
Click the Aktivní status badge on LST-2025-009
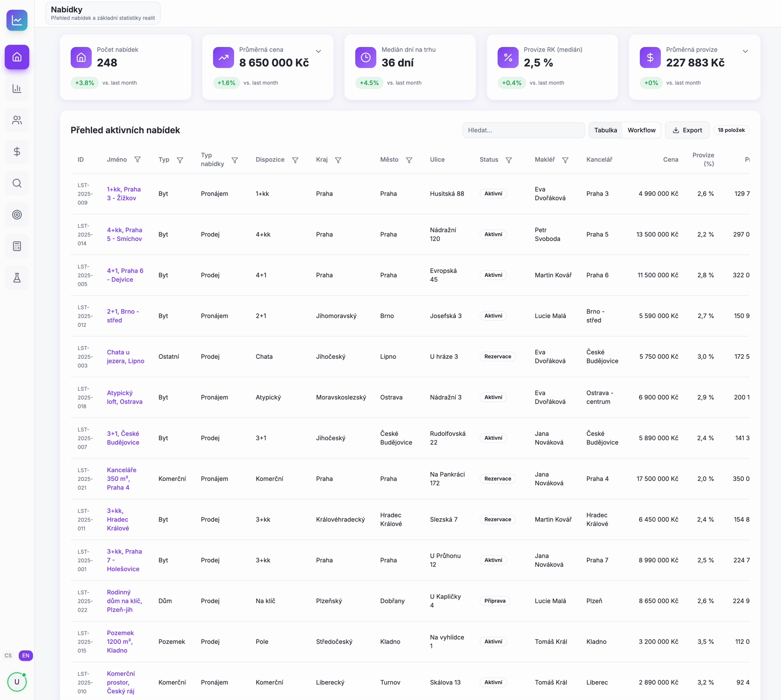pyautogui.click(x=493, y=193)
